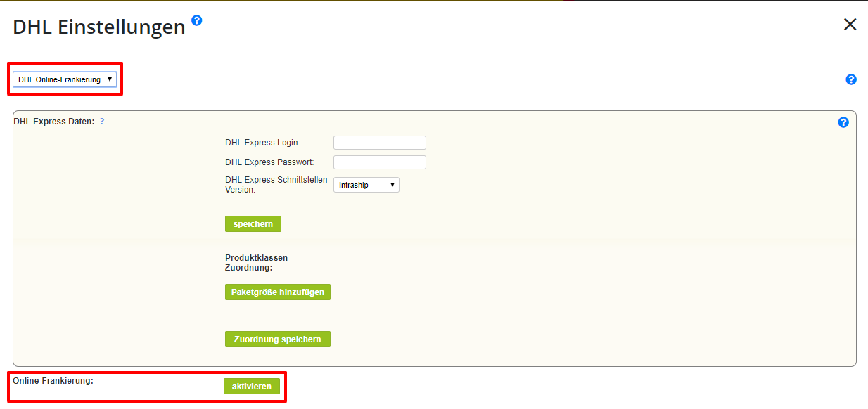Focus the DHL Express Passwort field
The width and height of the screenshot is (868, 409).
pyautogui.click(x=380, y=162)
